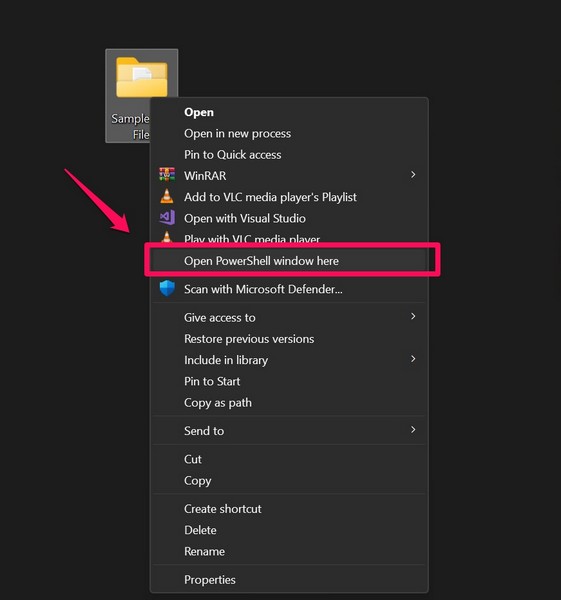Click the Visual Studio icon
The width and height of the screenshot is (561, 600).
click(167, 217)
